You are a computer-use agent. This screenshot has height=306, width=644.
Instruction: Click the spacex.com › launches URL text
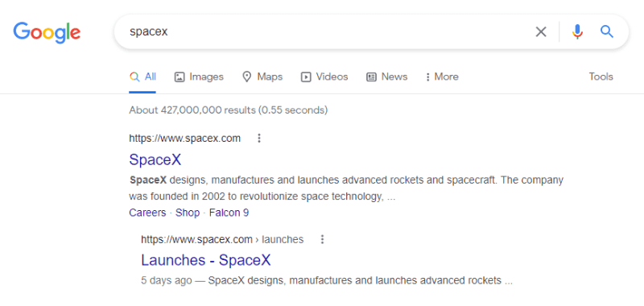click(x=222, y=239)
